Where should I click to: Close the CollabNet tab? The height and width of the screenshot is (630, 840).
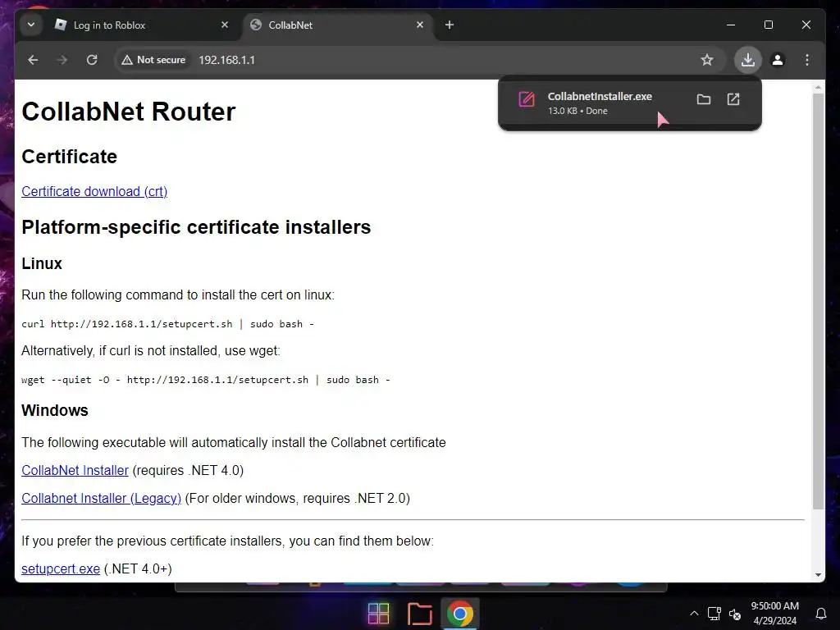(420, 25)
